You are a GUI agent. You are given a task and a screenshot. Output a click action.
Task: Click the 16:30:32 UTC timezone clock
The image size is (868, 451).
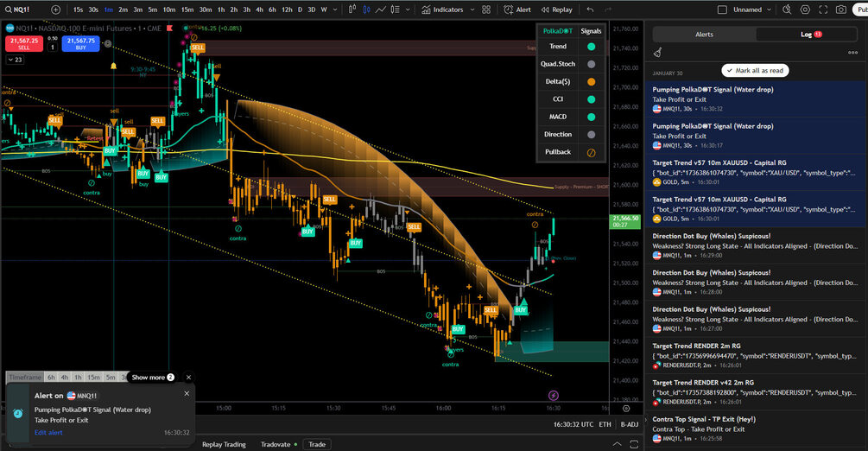point(573,424)
